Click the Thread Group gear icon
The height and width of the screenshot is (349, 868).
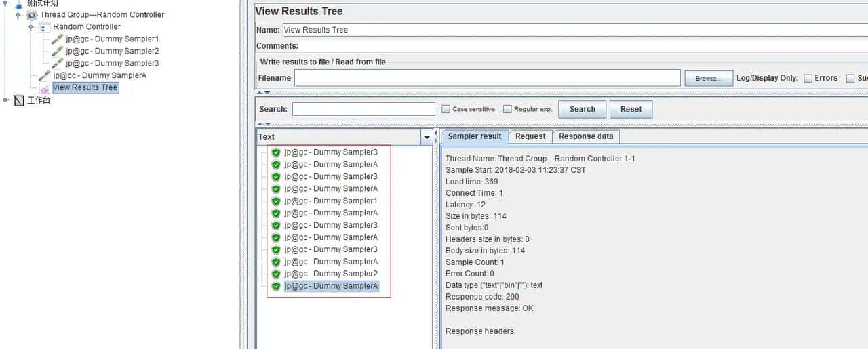32,15
